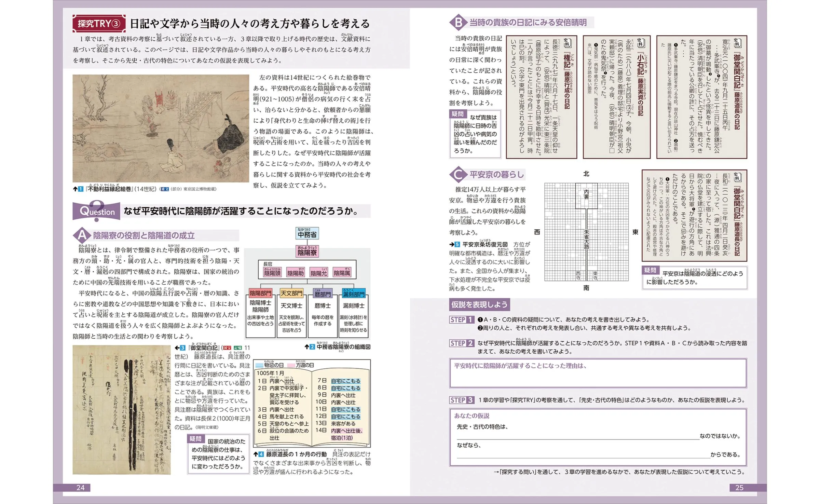Click the pink 方違の日 legend swatch
The height and width of the screenshot is (504, 820).
point(291,365)
